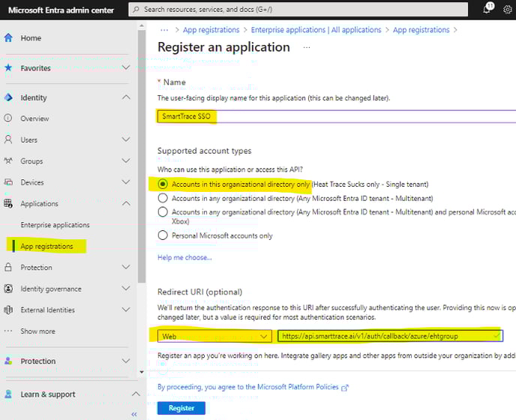Select Personal Microsoft accounts only option
Viewport: 516px width, 420px height.
click(163, 235)
